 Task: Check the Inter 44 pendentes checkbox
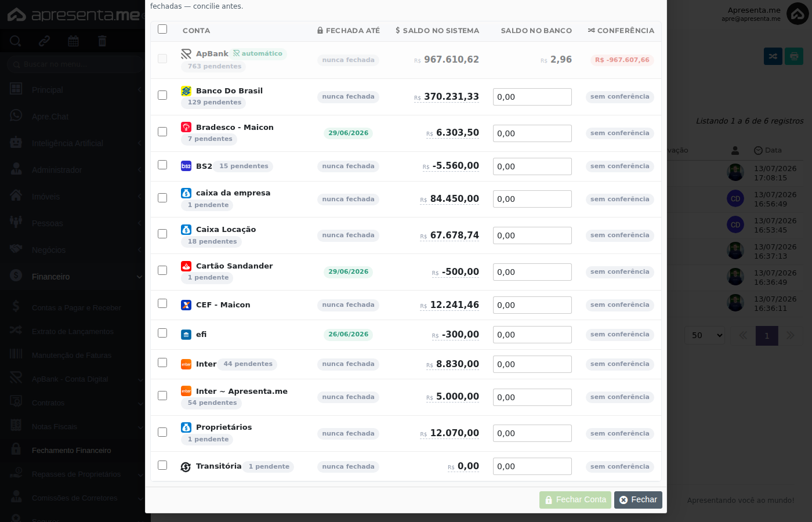162,362
